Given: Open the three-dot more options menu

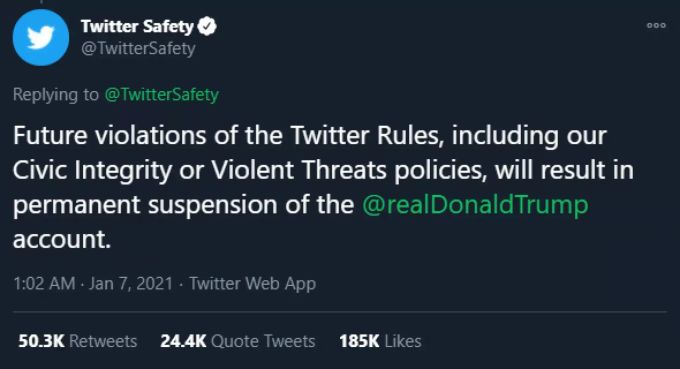Looking at the screenshot, I should point(656,26).
